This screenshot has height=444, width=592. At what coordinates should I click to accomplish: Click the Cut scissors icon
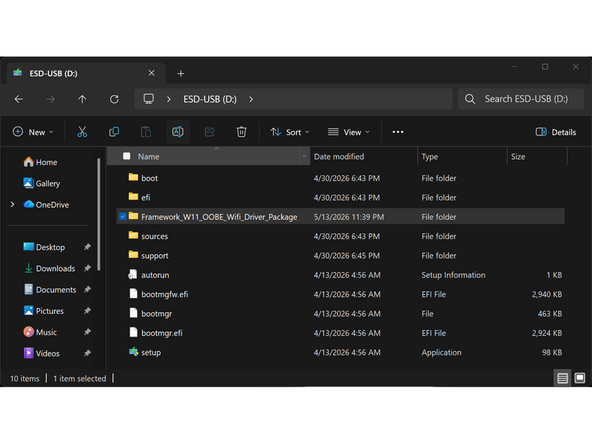tap(82, 132)
